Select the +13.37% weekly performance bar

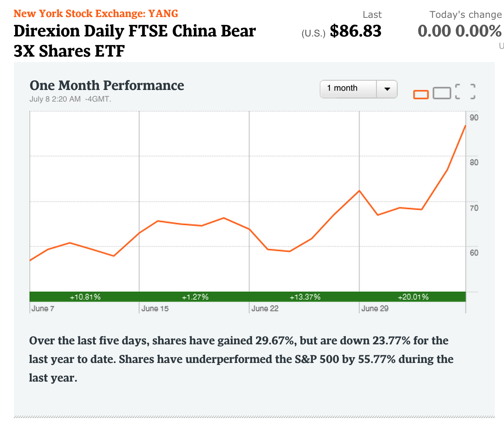coord(305,297)
